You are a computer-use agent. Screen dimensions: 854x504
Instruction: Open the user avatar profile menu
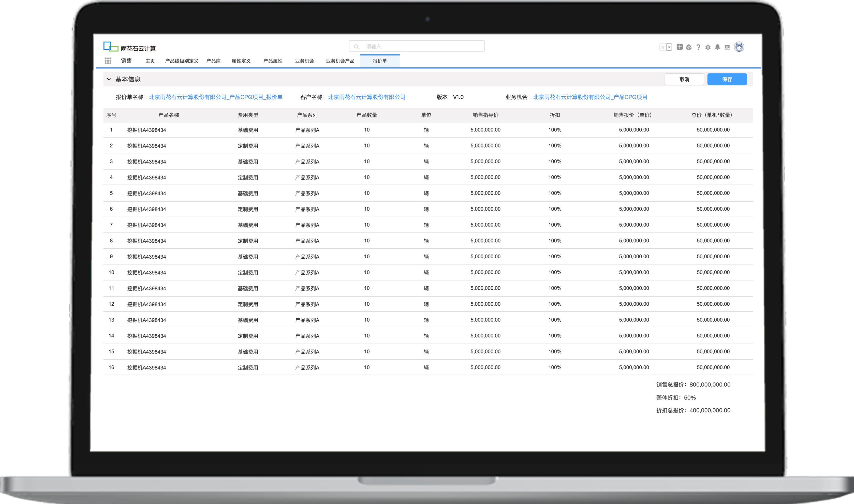(739, 47)
